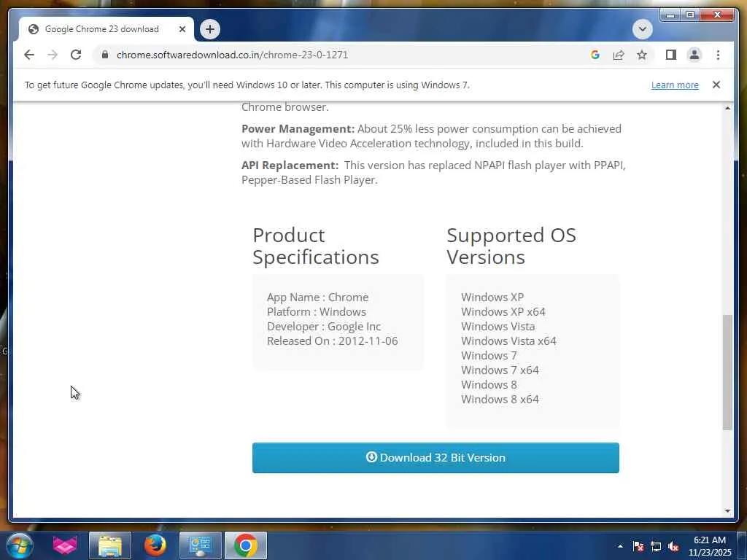The width and height of the screenshot is (747, 560).
Task: Click the "App Name : Chrome" text
Action: coord(317,297)
